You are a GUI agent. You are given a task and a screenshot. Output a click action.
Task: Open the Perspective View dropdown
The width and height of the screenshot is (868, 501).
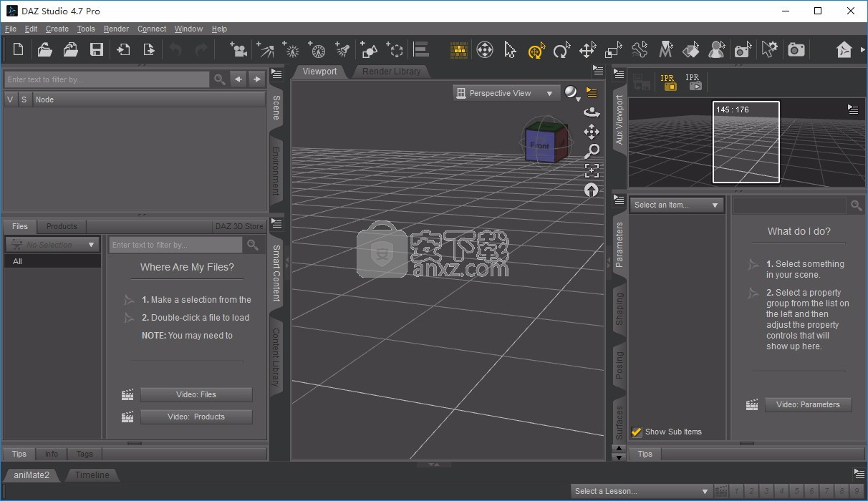(x=506, y=93)
